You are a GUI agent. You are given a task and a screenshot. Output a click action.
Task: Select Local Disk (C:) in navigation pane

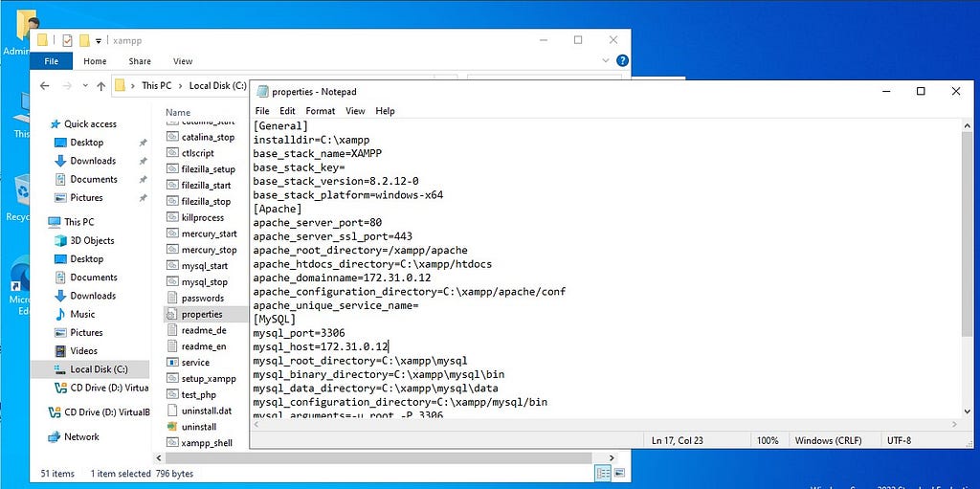click(x=99, y=369)
